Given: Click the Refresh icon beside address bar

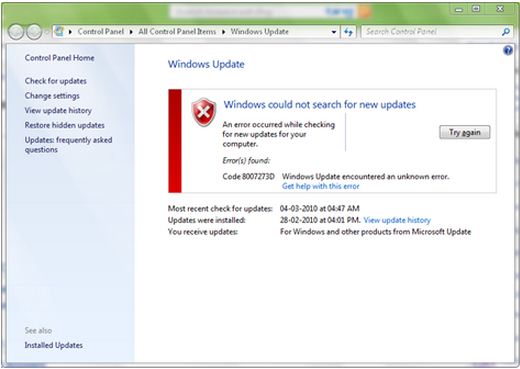Looking at the screenshot, I should pyautogui.click(x=348, y=32).
